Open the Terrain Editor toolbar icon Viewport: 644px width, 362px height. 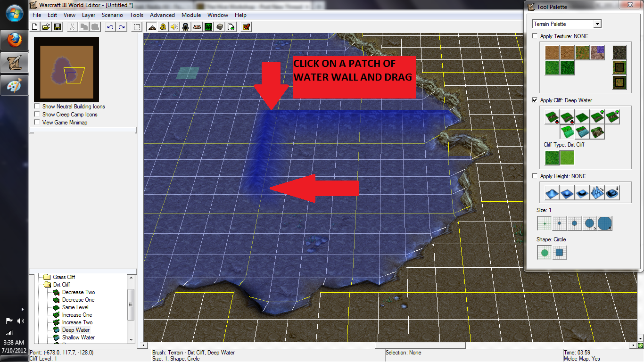pos(152,27)
